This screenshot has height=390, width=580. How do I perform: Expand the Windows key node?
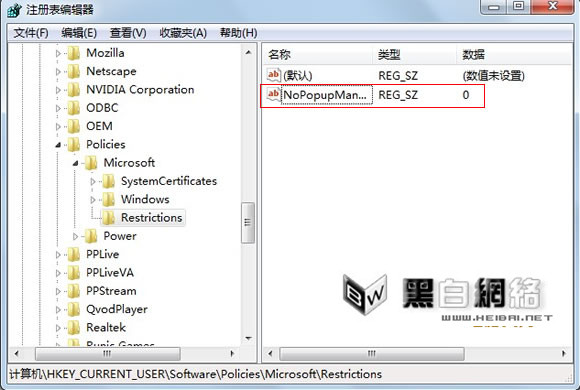click(93, 200)
